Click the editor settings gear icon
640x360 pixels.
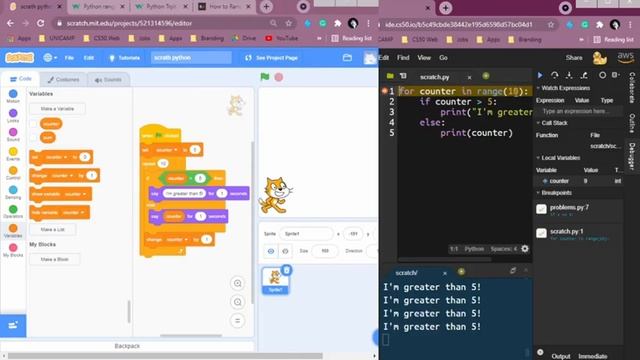pyautogui.click(x=525, y=249)
